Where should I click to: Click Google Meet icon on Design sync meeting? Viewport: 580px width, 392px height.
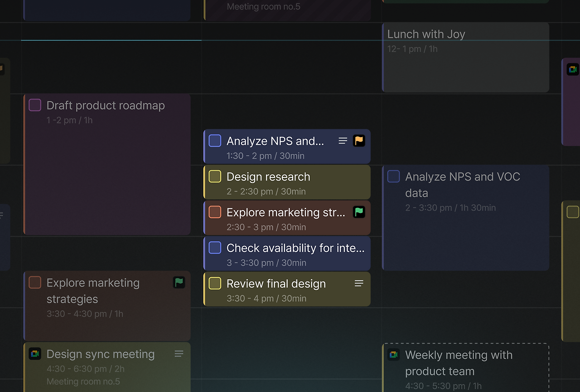[35, 354]
